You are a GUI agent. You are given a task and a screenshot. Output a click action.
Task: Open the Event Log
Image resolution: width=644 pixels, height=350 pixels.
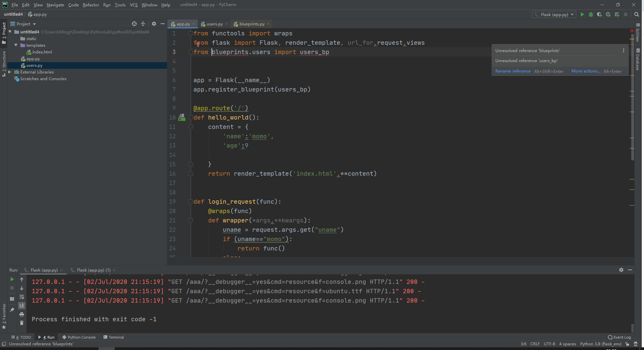(x=620, y=337)
